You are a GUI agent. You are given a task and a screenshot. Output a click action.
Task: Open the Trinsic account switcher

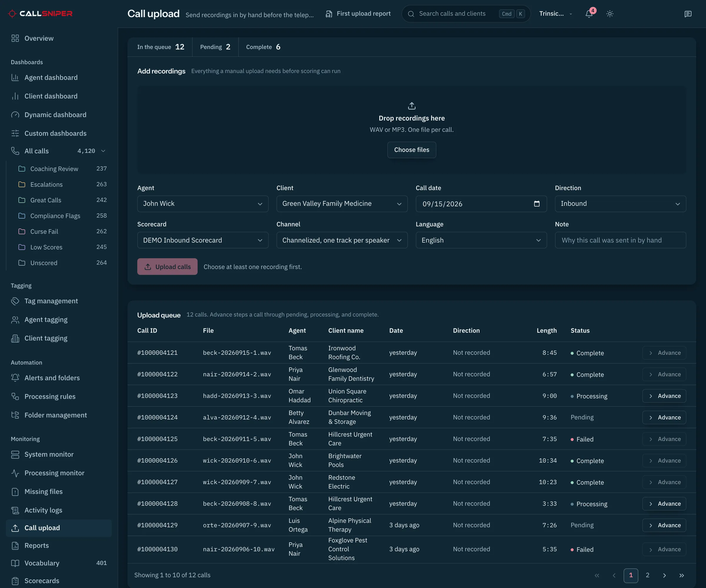click(x=555, y=14)
